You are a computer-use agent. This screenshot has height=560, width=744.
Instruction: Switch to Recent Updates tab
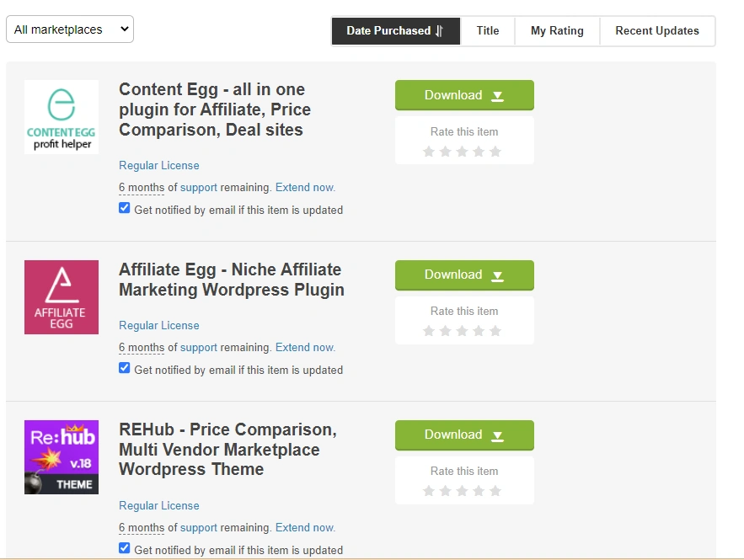click(x=657, y=31)
